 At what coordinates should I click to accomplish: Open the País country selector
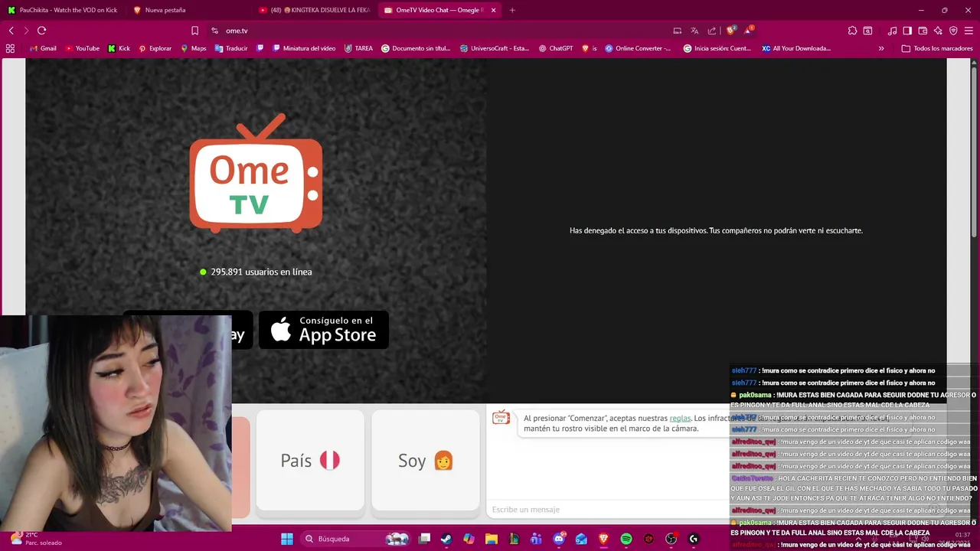pos(310,460)
